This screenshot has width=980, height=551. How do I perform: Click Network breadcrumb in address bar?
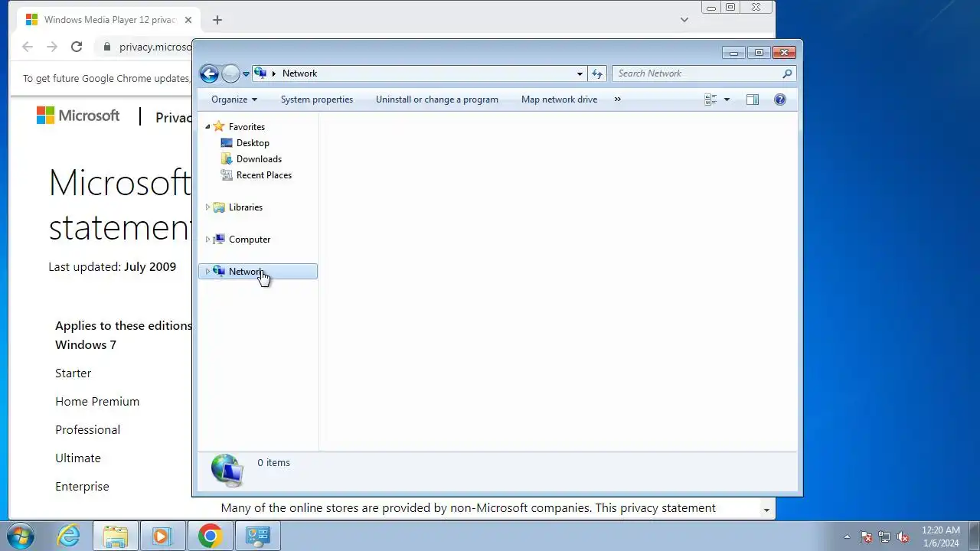299,73
